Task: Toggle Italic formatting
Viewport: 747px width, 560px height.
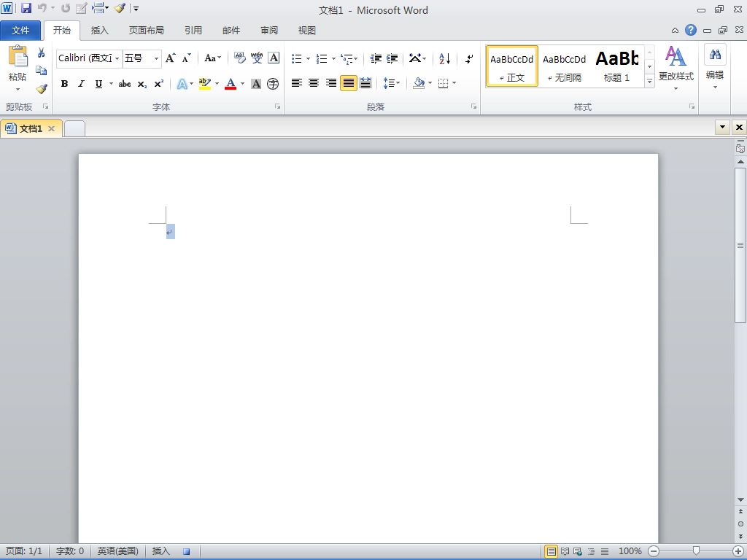Action: click(x=81, y=84)
